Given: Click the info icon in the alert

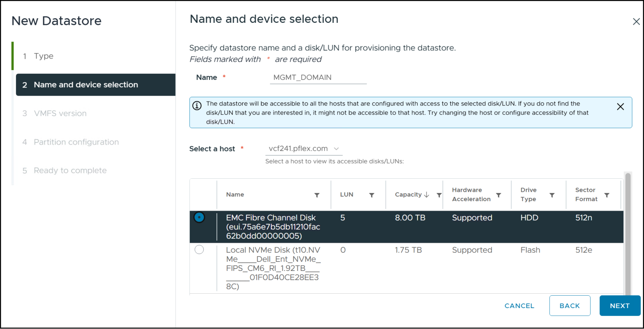Looking at the screenshot, I should pyautogui.click(x=197, y=105).
